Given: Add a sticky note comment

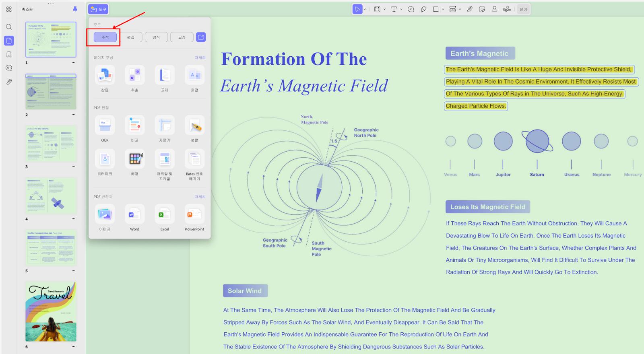Looking at the screenshot, I should [x=411, y=9].
